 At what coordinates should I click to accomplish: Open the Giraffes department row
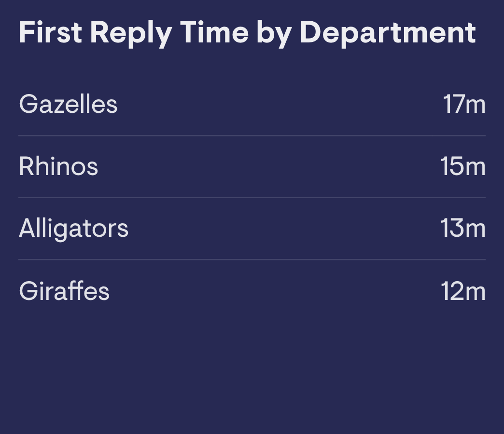(x=252, y=291)
